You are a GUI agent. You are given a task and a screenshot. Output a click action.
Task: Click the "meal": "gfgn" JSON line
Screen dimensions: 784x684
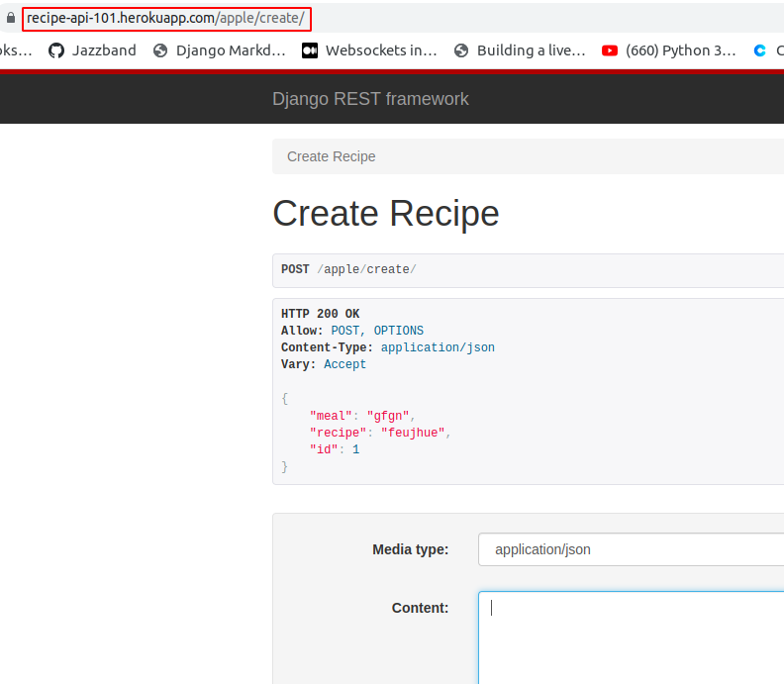[362, 416]
